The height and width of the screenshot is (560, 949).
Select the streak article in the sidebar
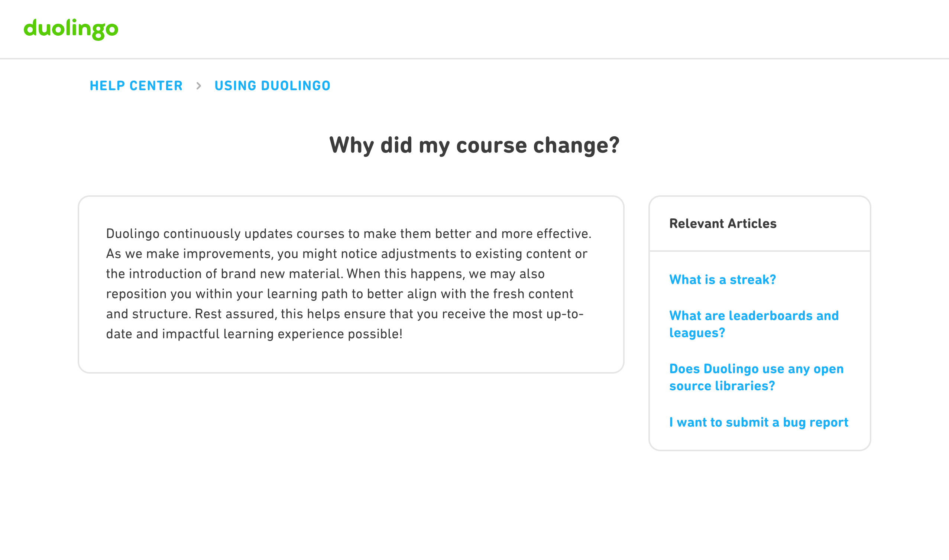tap(722, 280)
